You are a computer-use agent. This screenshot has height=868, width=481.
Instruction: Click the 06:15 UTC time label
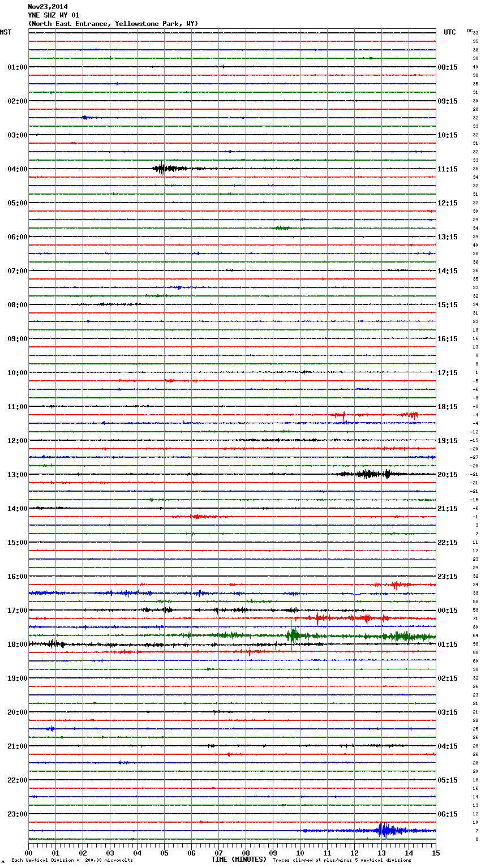tap(448, 814)
